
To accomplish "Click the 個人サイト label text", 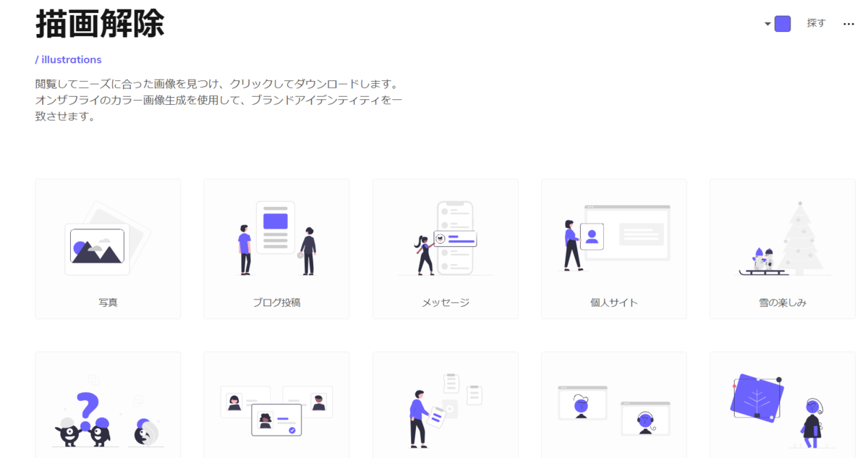I will (x=614, y=302).
